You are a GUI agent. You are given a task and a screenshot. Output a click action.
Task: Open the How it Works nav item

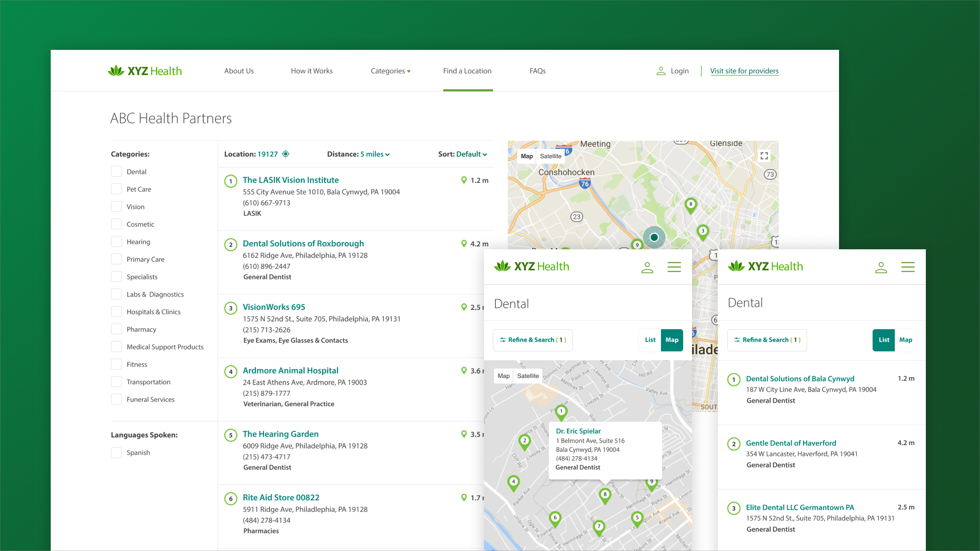coord(312,71)
